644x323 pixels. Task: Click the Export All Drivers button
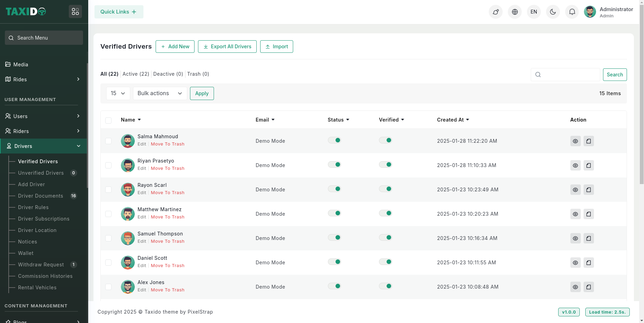(227, 47)
